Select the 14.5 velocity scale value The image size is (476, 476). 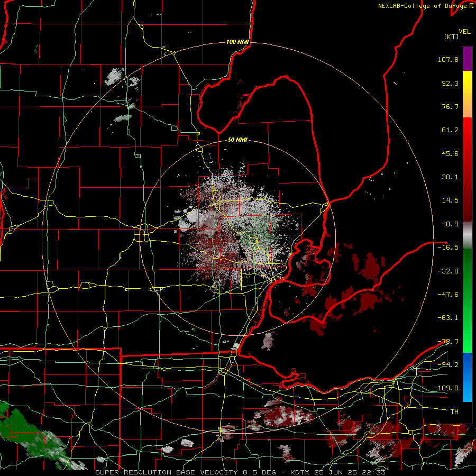(x=450, y=200)
